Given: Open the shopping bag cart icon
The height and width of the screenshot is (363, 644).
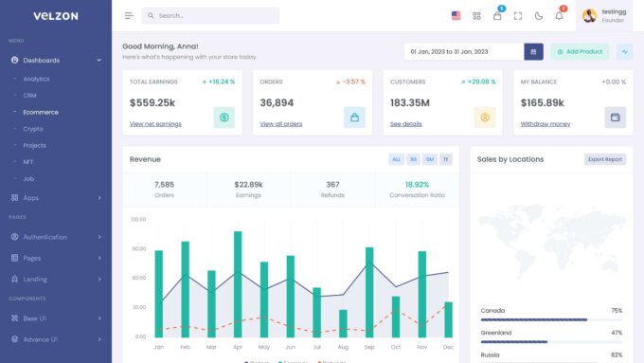Looking at the screenshot, I should [x=497, y=15].
